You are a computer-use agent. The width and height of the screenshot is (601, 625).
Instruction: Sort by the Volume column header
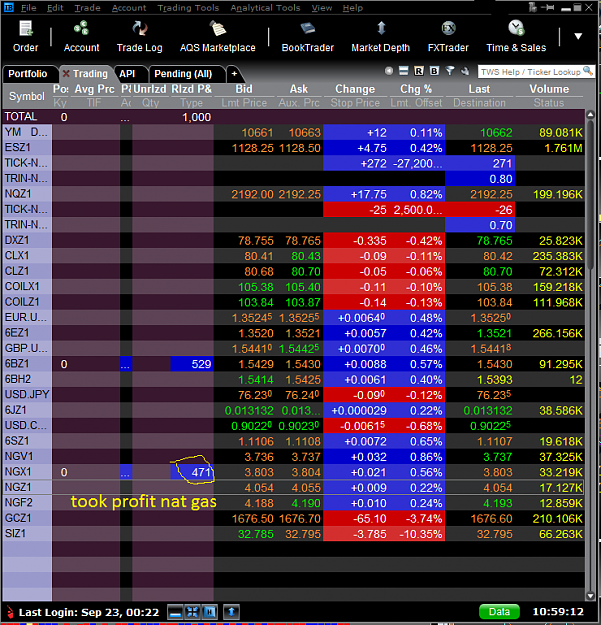[x=549, y=89]
